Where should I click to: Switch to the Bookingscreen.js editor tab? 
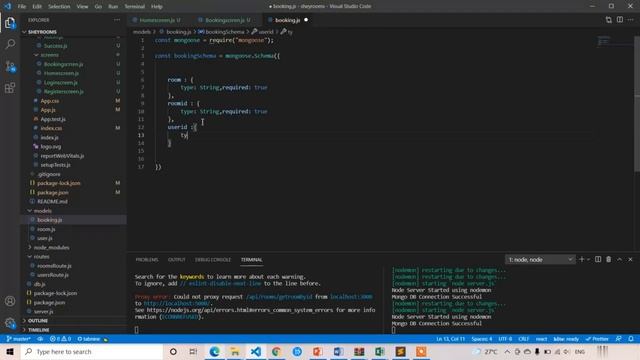225,20
